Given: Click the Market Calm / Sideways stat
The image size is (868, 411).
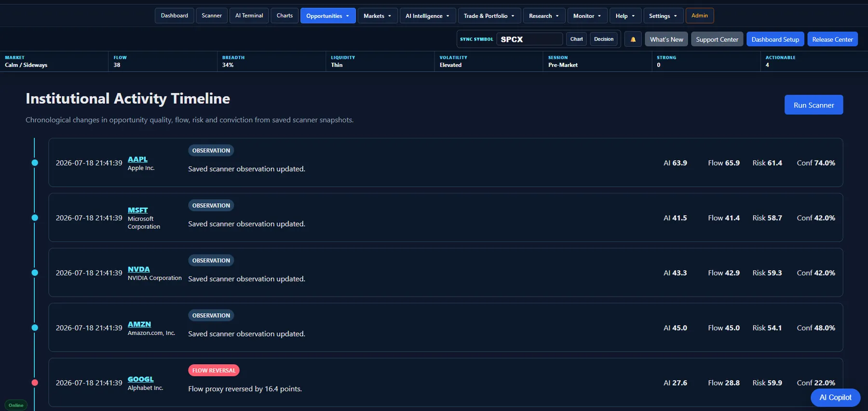Looking at the screenshot, I should click(x=54, y=61).
